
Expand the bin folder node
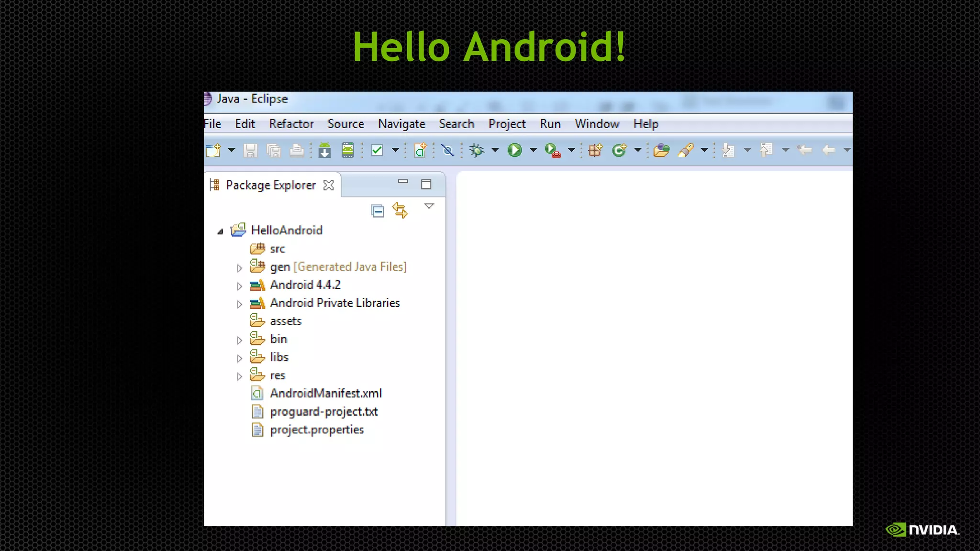pyautogui.click(x=240, y=341)
